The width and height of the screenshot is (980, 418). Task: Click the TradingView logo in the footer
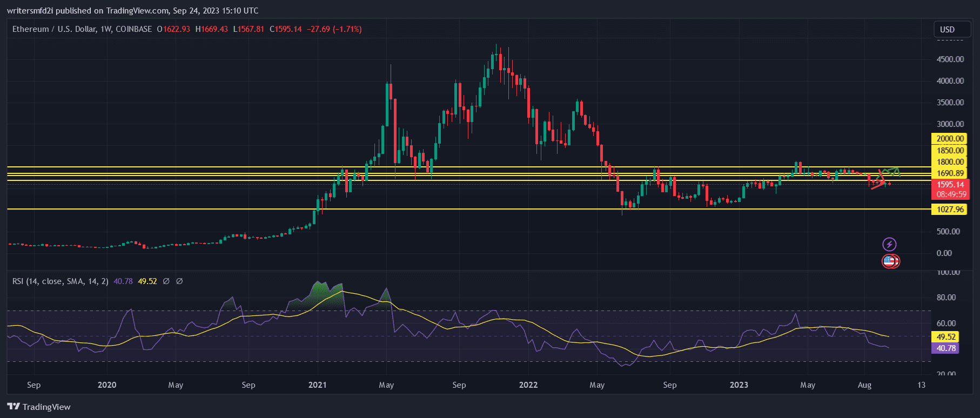pyautogui.click(x=39, y=407)
